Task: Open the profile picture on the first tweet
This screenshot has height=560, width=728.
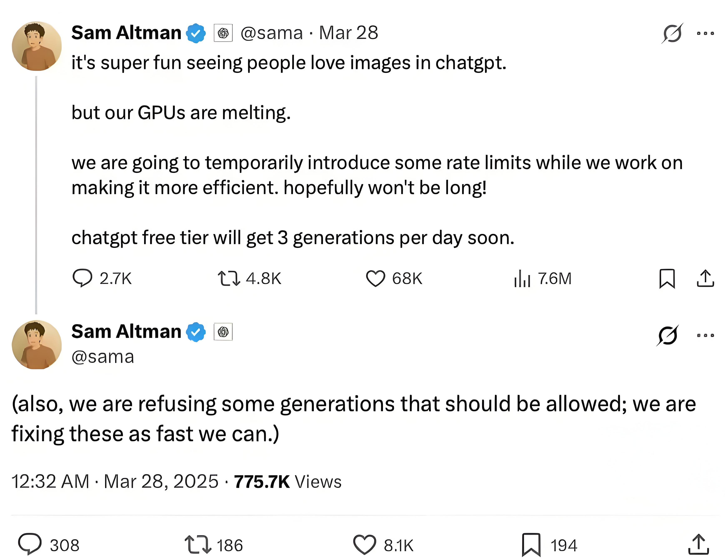Action: point(37,46)
